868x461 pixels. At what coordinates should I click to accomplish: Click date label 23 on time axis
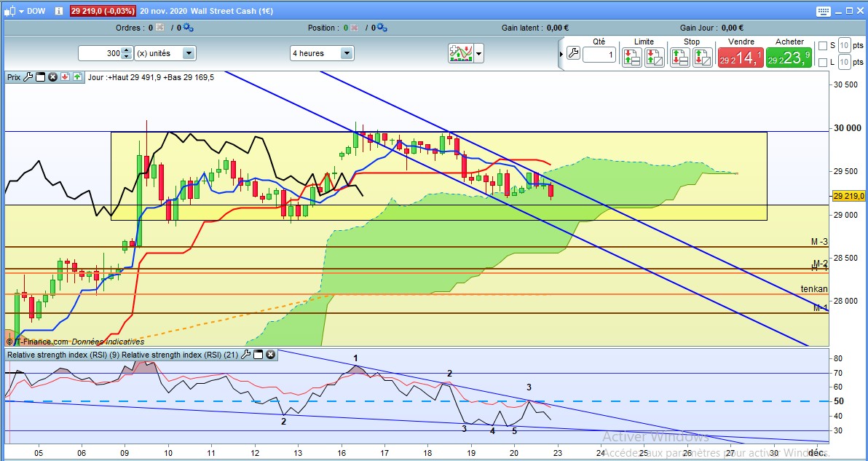[x=558, y=452]
